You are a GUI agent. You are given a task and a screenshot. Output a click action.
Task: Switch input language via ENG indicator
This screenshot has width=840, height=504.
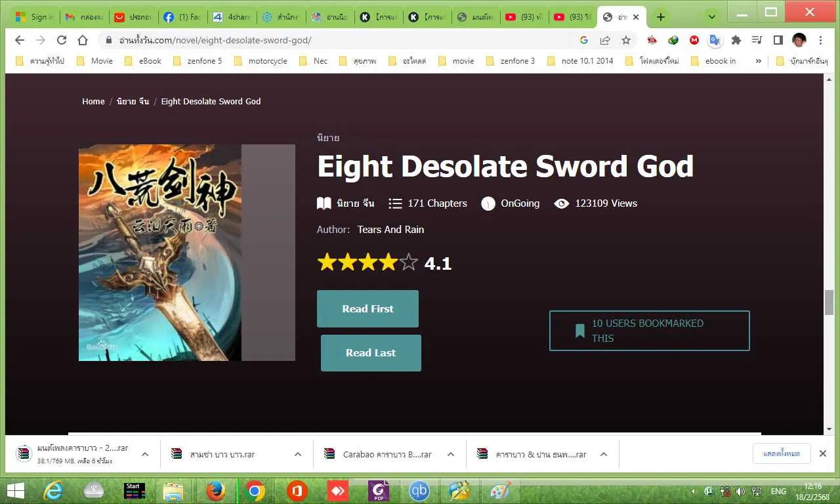[778, 491]
